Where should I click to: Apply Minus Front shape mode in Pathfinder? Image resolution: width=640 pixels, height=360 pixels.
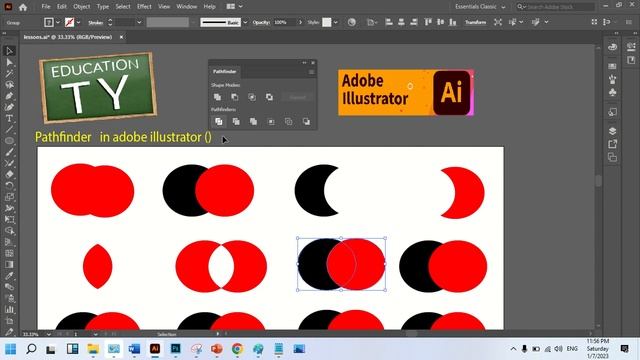click(x=234, y=97)
